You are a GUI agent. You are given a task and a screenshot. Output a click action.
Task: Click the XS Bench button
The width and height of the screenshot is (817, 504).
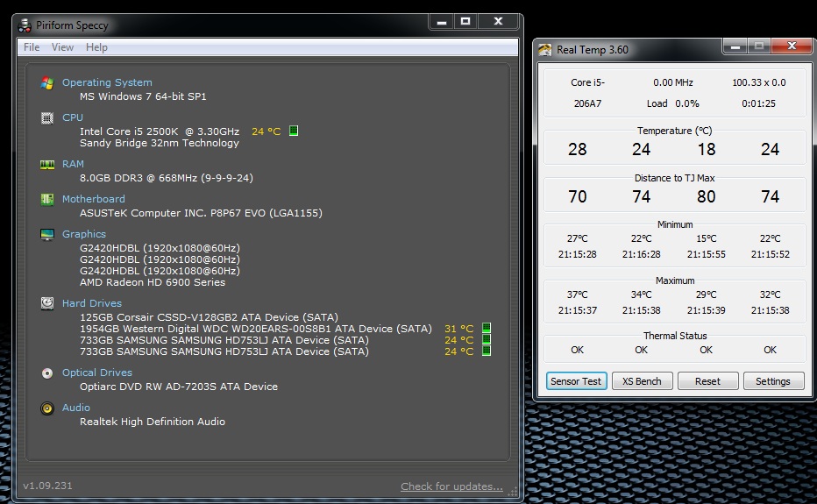pyautogui.click(x=642, y=381)
